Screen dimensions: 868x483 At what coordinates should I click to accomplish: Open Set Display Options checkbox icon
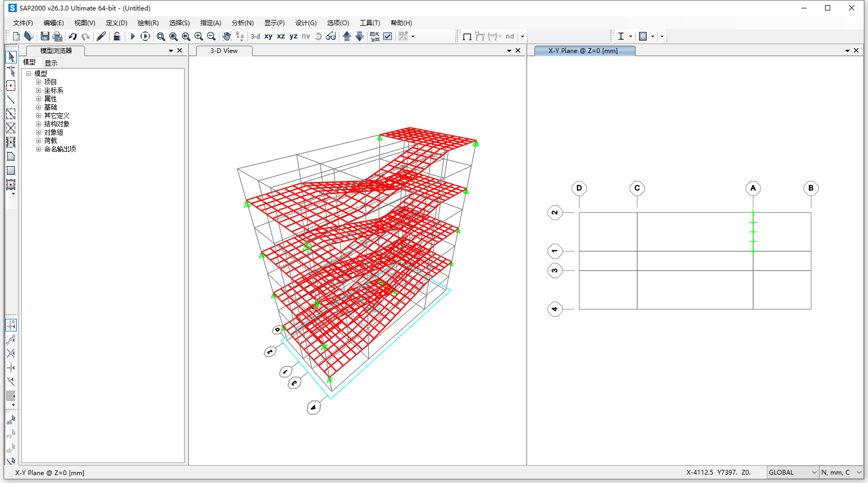coord(388,36)
